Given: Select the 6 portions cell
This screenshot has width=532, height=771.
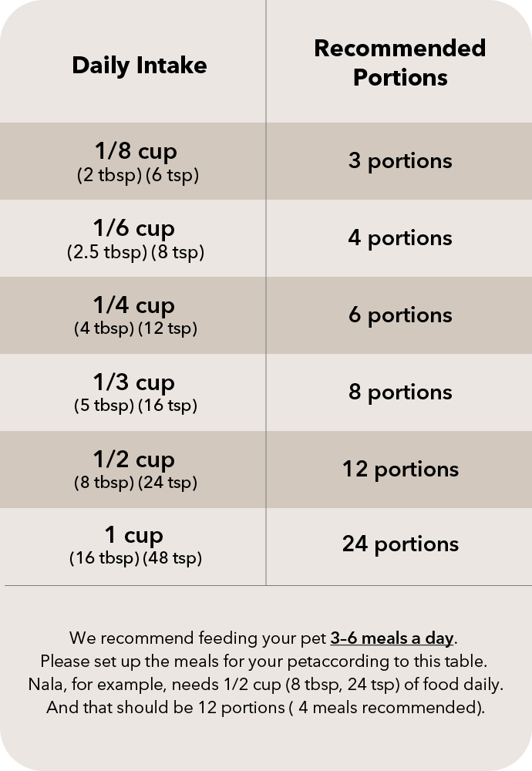Looking at the screenshot, I should coord(399,315).
